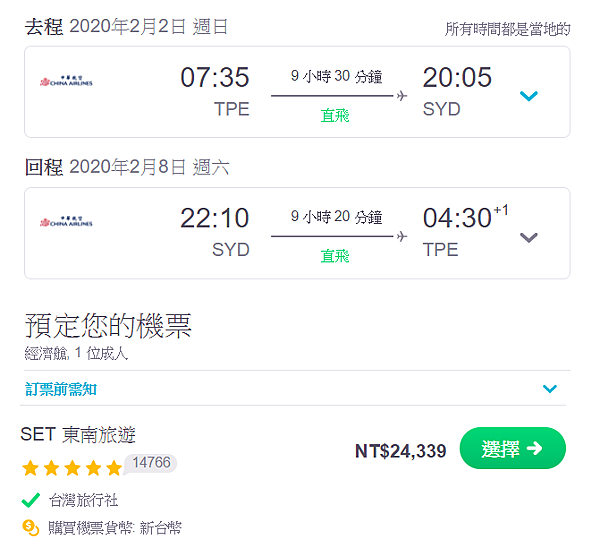This screenshot has width=600, height=548.
Task: Click the five-star rating icons
Action: 71,467
